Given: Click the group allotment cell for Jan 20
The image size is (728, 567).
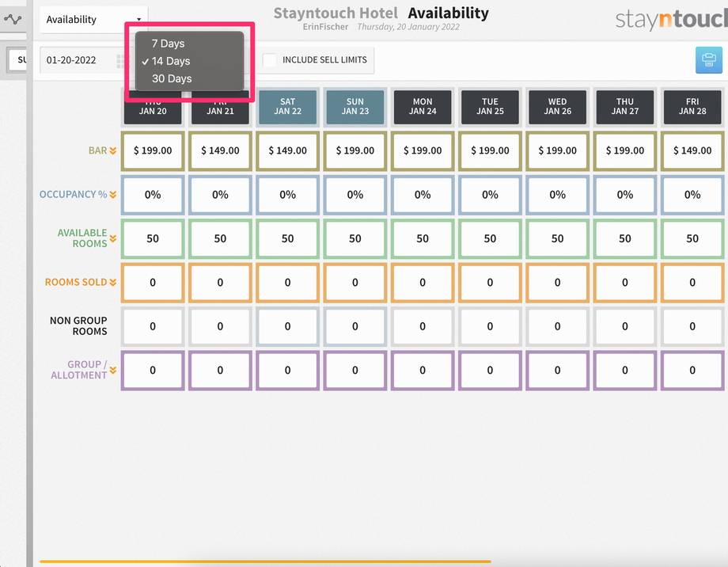Looking at the screenshot, I should pos(153,371).
